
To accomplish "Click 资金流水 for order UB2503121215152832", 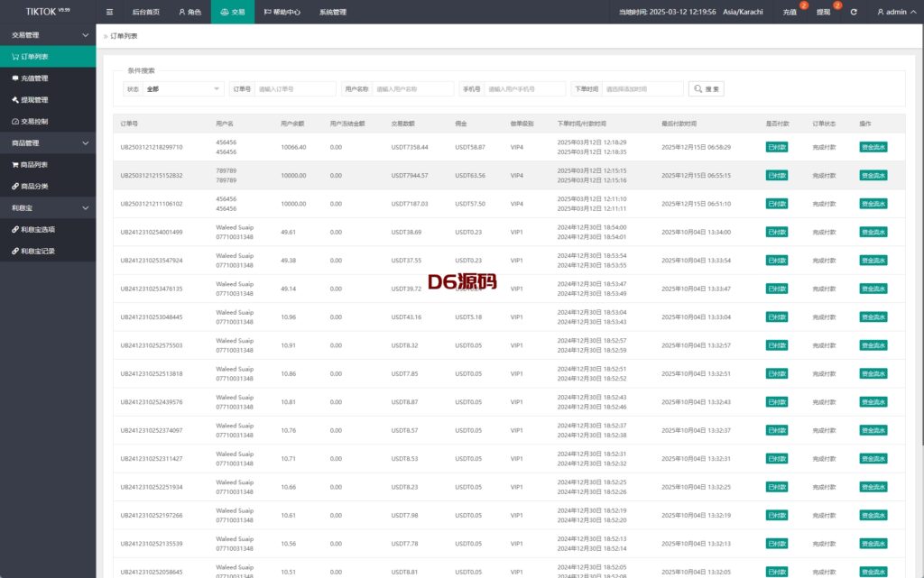I will tap(873, 176).
